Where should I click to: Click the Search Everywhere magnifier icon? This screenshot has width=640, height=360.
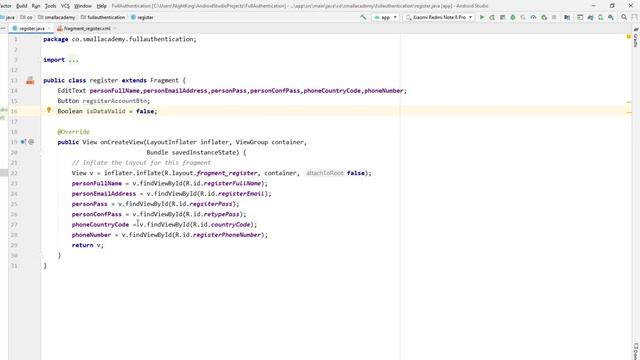624,17
